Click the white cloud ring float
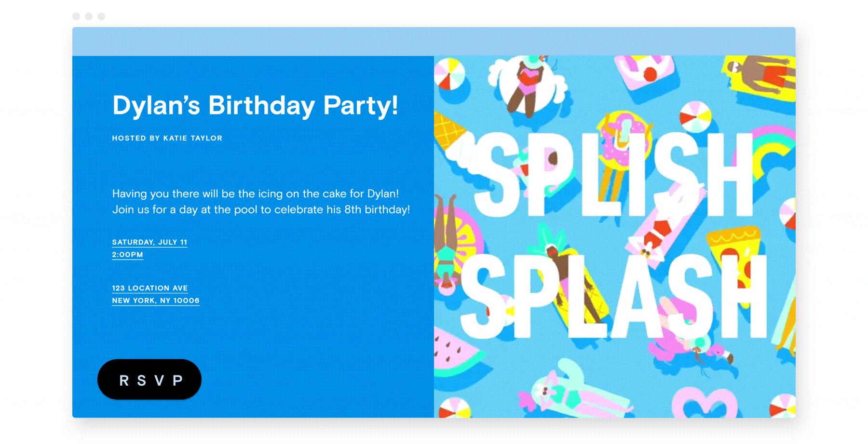Image resolution: width=868 pixels, height=444 pixels. pyautogui.click(x=528, y=84)
